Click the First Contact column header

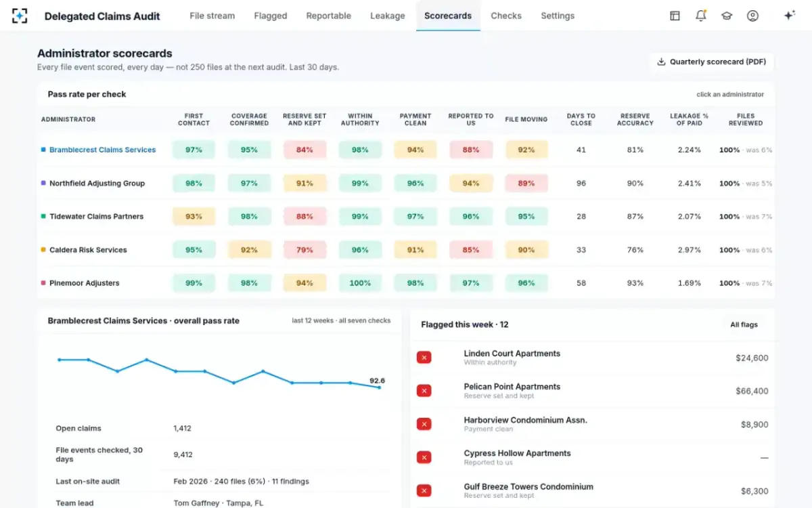pos(194,119)
